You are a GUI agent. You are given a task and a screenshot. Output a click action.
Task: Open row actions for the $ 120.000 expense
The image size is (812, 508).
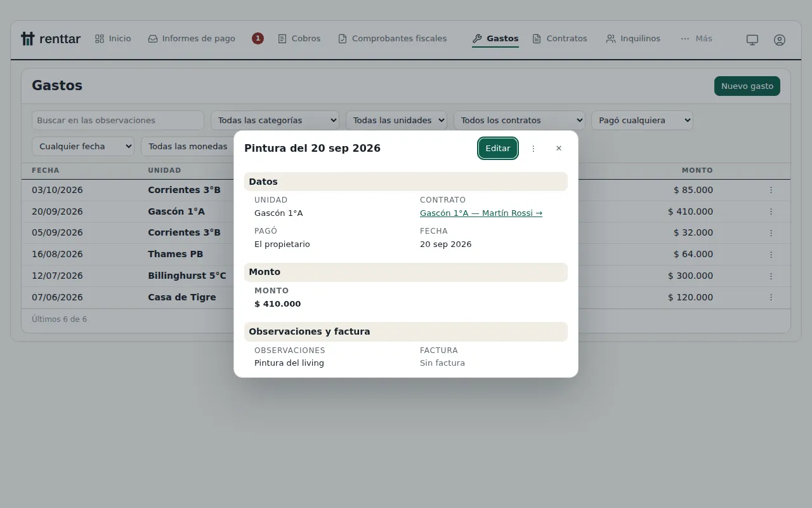(771, 297)
